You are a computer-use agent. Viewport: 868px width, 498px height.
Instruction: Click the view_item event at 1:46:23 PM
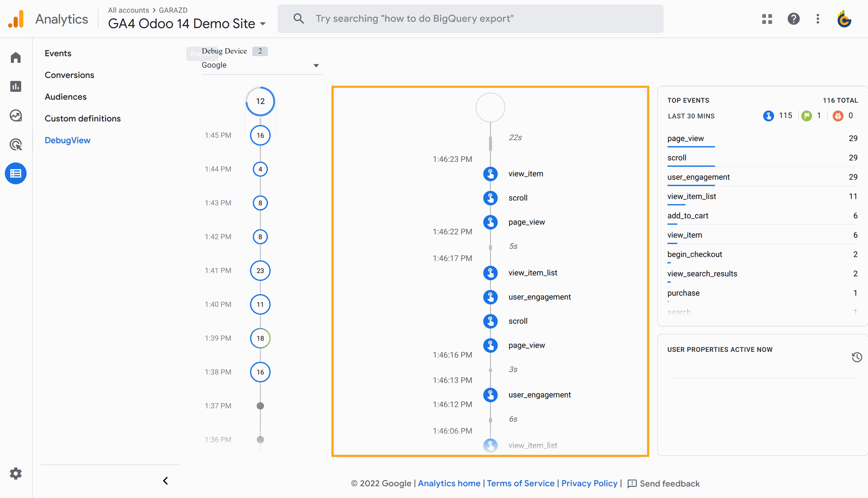point(525,174)
